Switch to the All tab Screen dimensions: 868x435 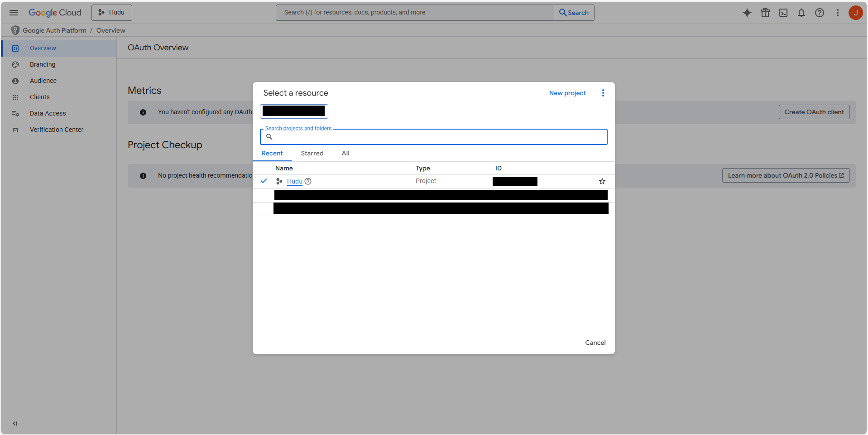pyautogui.click(x=345, y=154)
